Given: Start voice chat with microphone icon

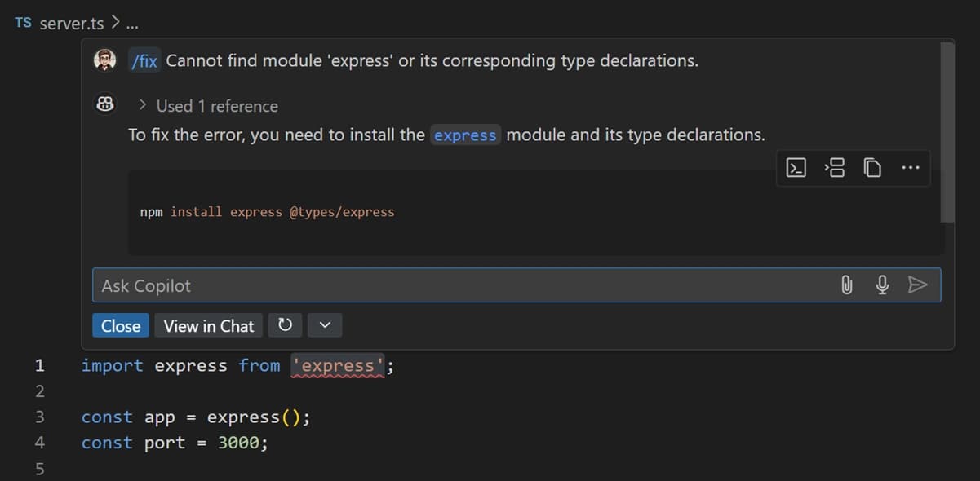Looking at the screenshot, I should (x=882, y=285).
